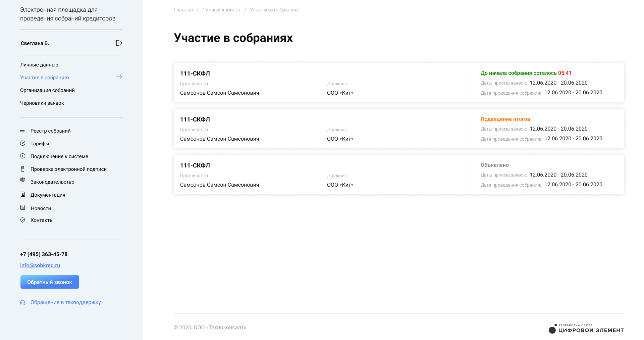Open the meeting card marked Объявлено
The image size is (644, 340).
[x=399, y=175]
